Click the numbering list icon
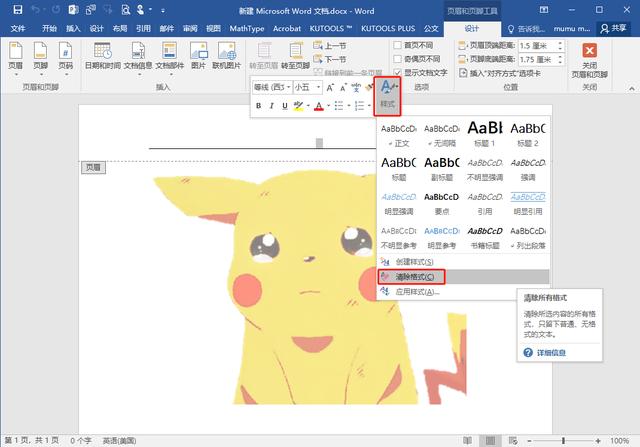The width and height of the screenshot is (640, 447). pos(359,106)
